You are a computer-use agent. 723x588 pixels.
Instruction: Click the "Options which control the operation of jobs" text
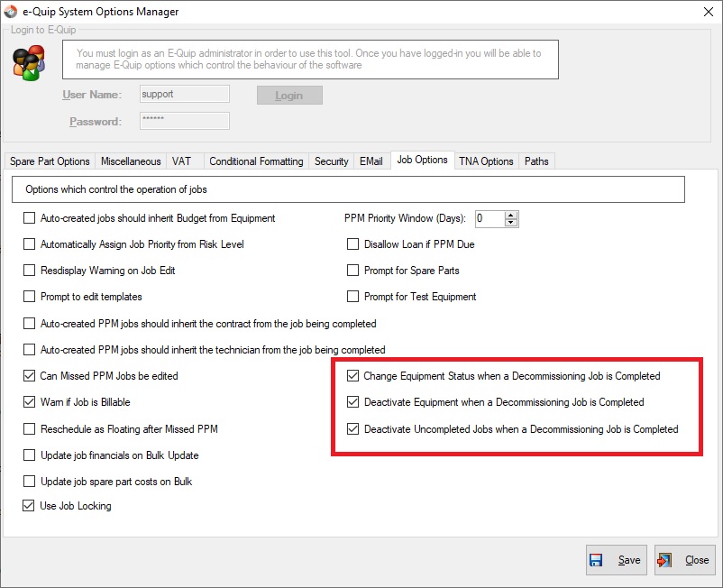pyautogui.click(x=116, y=189)
